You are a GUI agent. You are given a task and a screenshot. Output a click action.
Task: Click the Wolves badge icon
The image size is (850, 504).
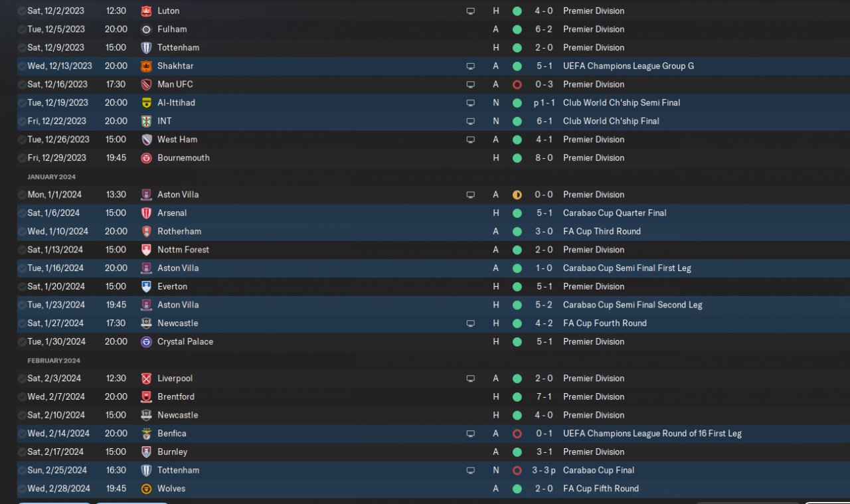click(146, 489)
